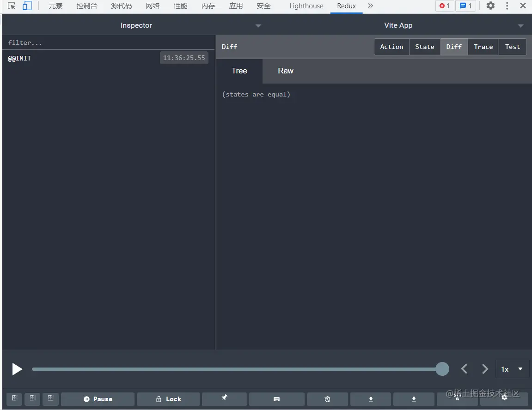This screenshot has width=532, height=410.
Task: Open the 应用 tab
Action: click(236, 6)
